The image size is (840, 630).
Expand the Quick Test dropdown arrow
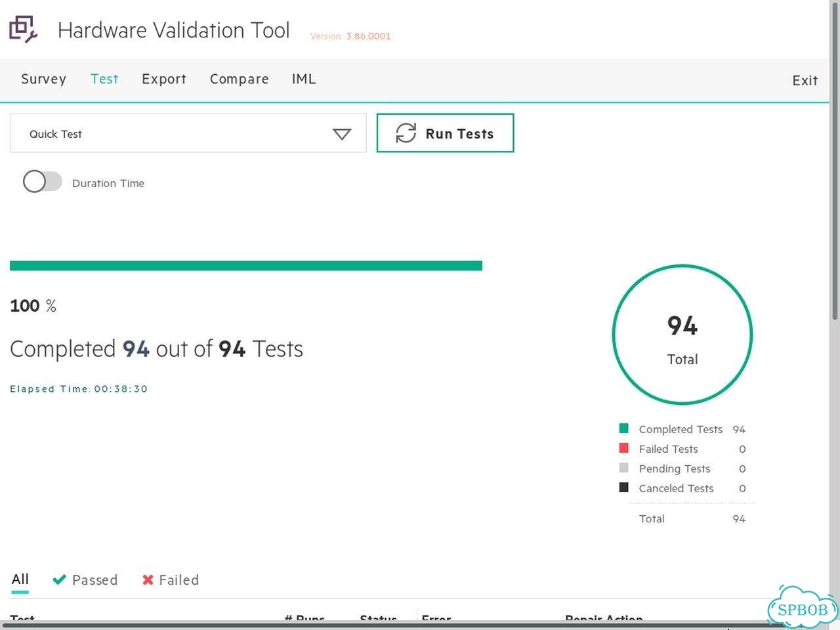(x=342, y=134)
